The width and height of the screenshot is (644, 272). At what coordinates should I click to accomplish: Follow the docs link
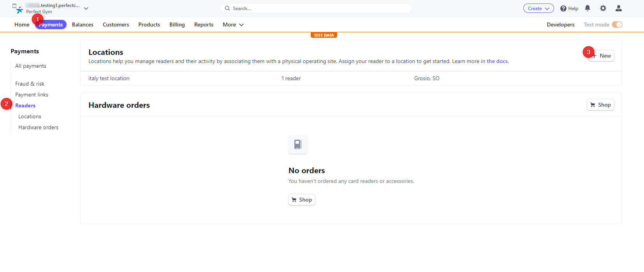497,61
